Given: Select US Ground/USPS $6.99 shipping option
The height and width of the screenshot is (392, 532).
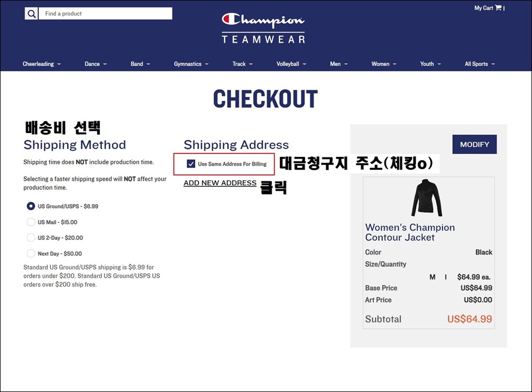Looking at the screenshot, I should point(31,206).
